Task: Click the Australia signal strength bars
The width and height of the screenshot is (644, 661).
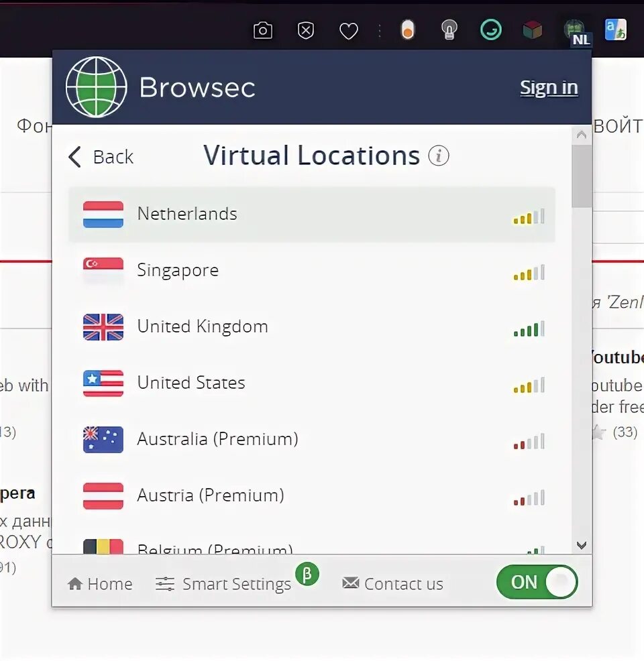Action: [529, 441]
